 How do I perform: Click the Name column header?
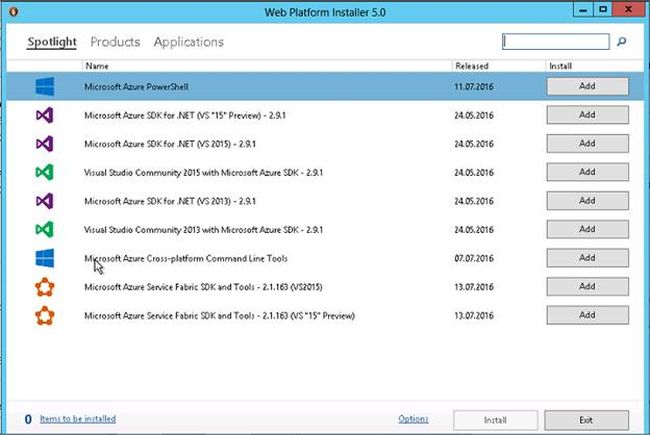(x=97, y=66)
